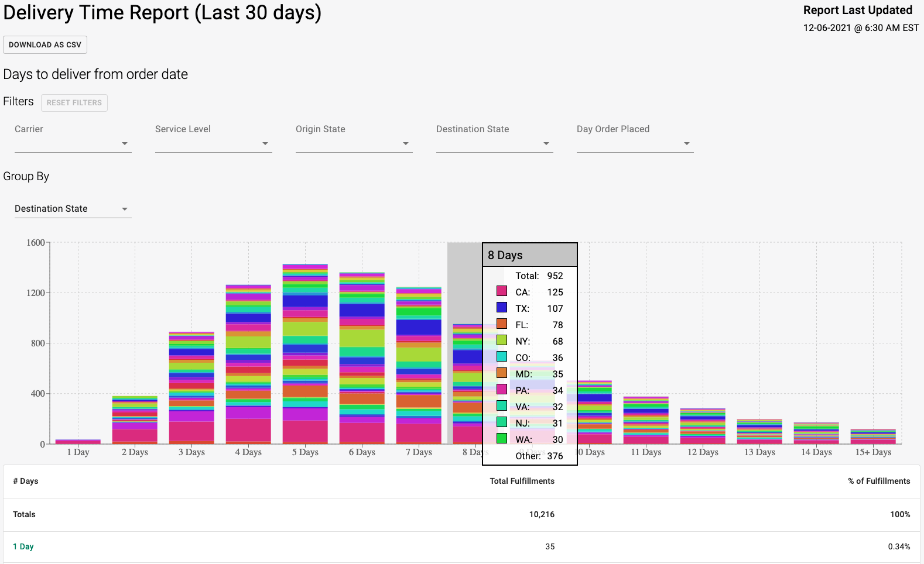Click the NY lime swatch in tooltip
Screen dimensions: 924x564
point(502,340)
